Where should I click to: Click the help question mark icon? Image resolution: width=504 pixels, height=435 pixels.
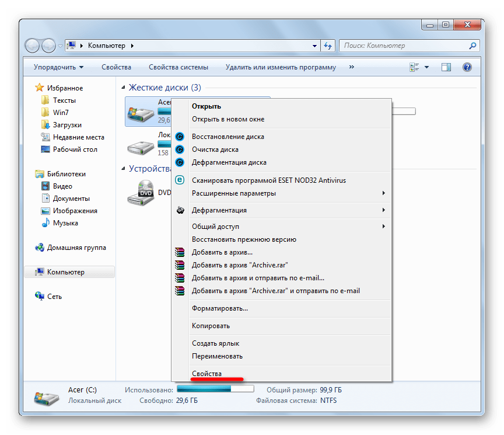pos(467,67)
